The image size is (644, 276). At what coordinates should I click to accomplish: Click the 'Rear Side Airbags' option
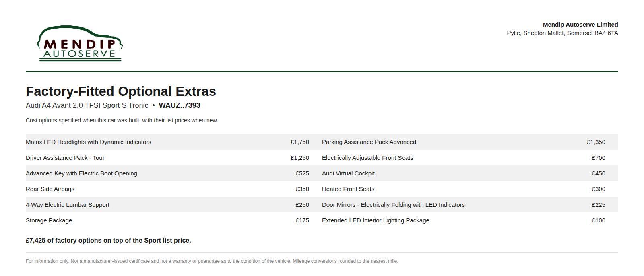coord(50,189)
